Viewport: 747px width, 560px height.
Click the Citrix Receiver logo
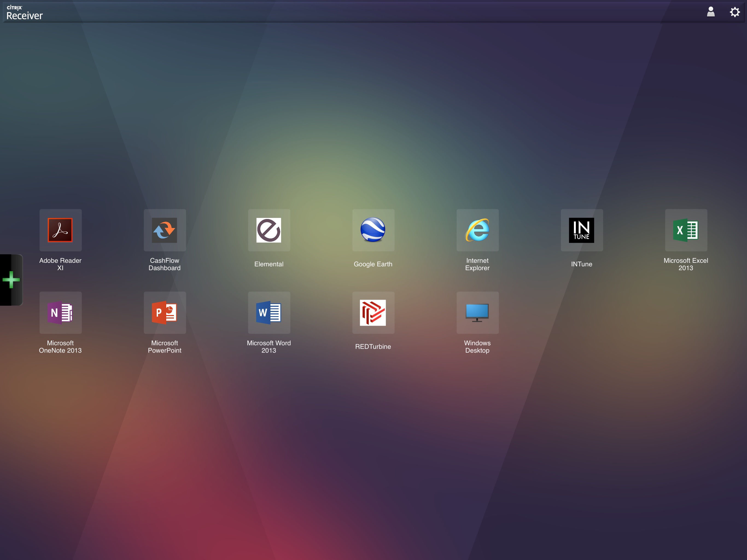[x=24, y=13]
